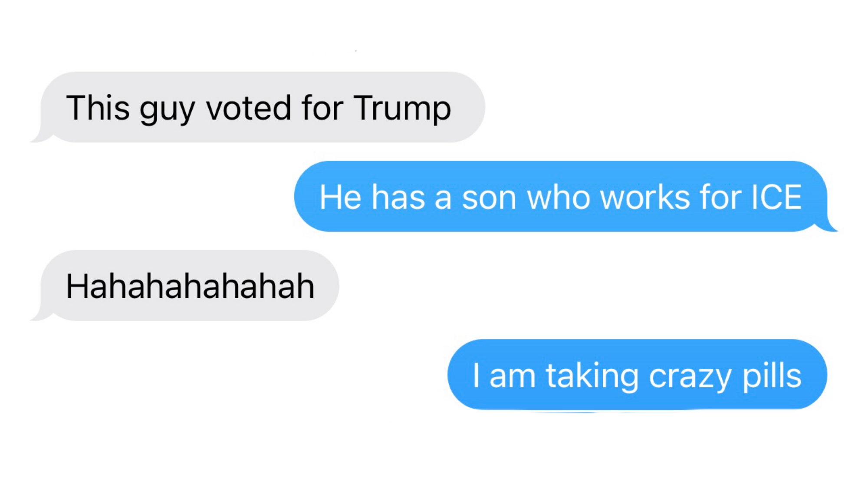Click the word "guy" in top message

point(168,111)
